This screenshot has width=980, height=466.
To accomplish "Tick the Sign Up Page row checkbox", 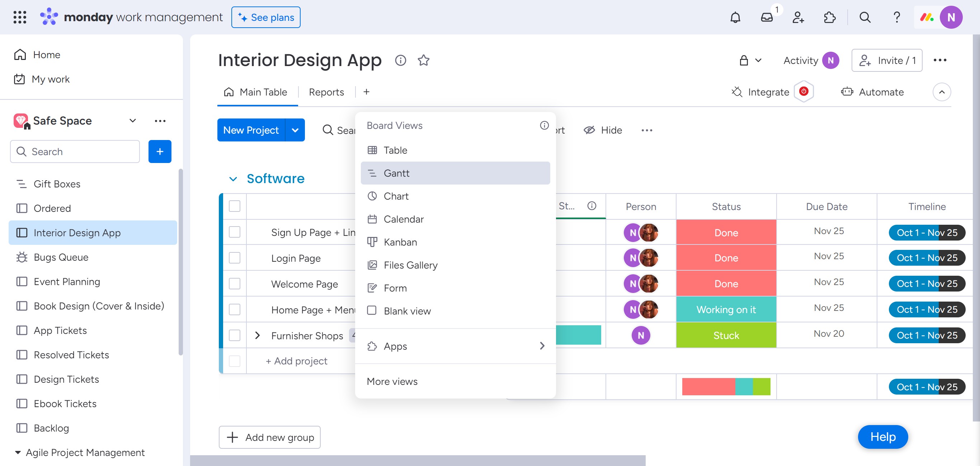I will click(234, 232).
